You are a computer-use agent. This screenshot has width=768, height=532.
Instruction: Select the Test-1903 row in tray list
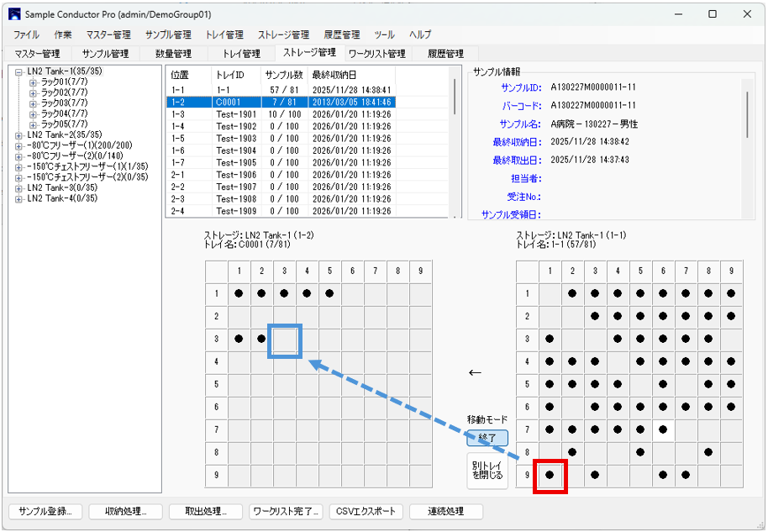pos(235,139)
